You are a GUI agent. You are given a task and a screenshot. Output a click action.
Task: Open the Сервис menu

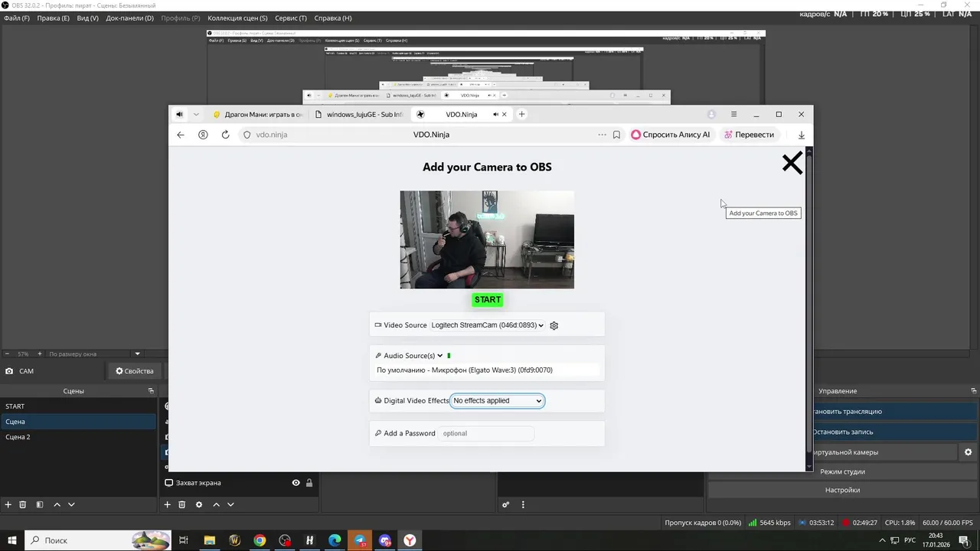pos(290,18)
